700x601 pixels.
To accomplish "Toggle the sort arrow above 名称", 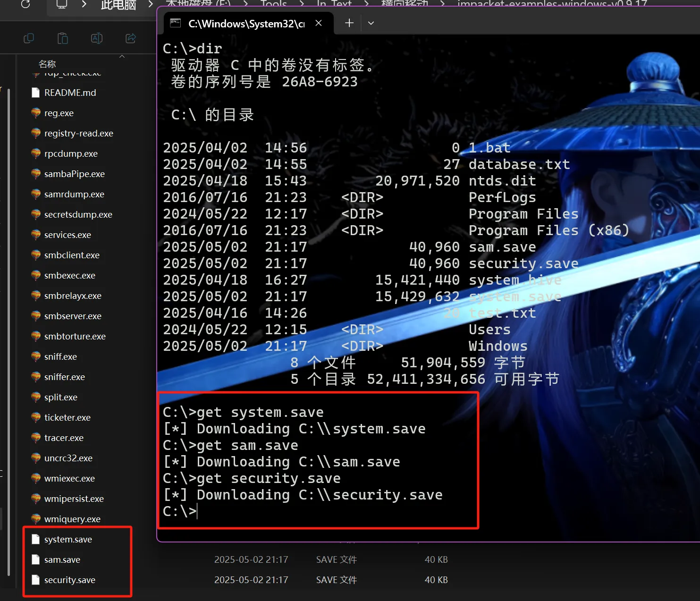I will point(122,56).
